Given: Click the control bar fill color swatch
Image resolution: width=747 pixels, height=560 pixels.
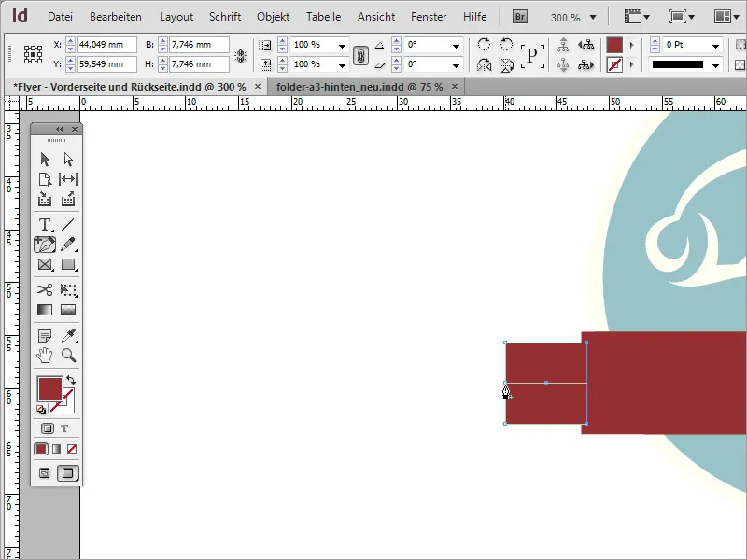Looking at the screenshot, I should 614,46.
